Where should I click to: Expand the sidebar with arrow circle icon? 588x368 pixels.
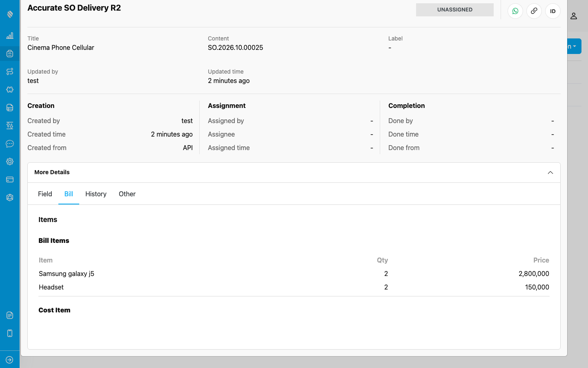pyautogui.click(x=10, y=360)
